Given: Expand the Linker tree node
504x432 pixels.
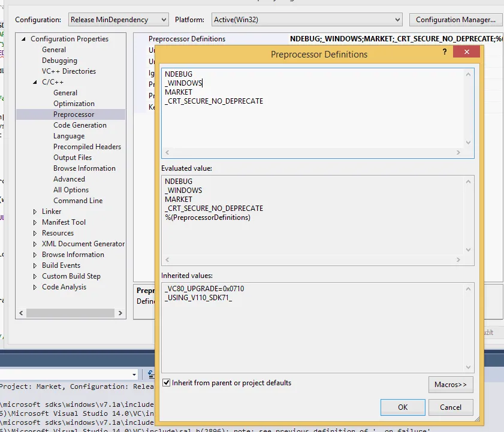Looking at the screenshot, I should click(x=35, y=212).
